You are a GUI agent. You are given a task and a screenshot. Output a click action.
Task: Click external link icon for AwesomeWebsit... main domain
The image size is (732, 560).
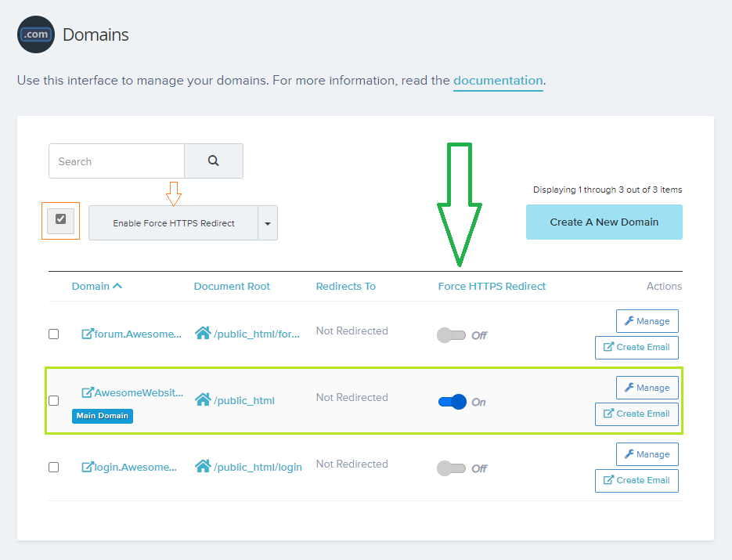pos(88,392)
